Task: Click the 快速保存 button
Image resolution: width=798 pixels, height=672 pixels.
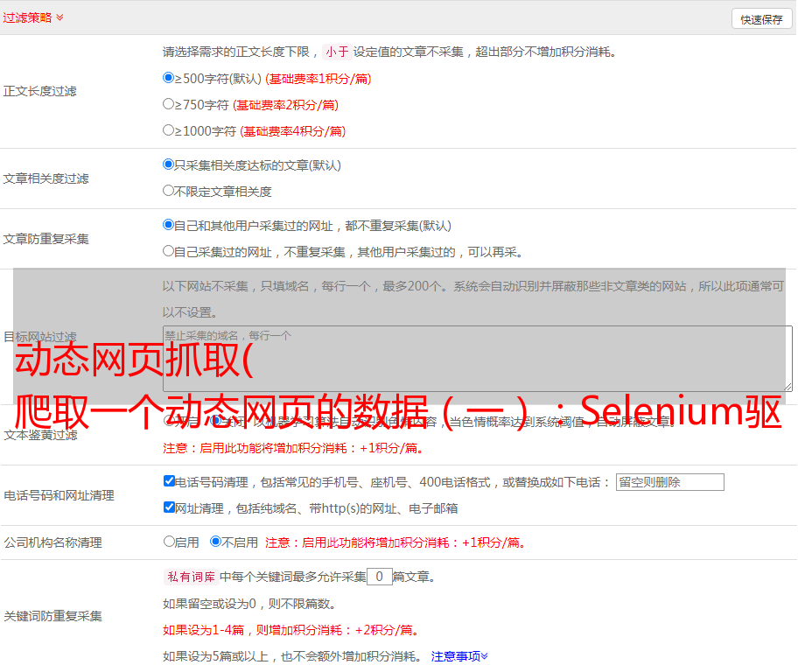Action: (x=761, y=19)
